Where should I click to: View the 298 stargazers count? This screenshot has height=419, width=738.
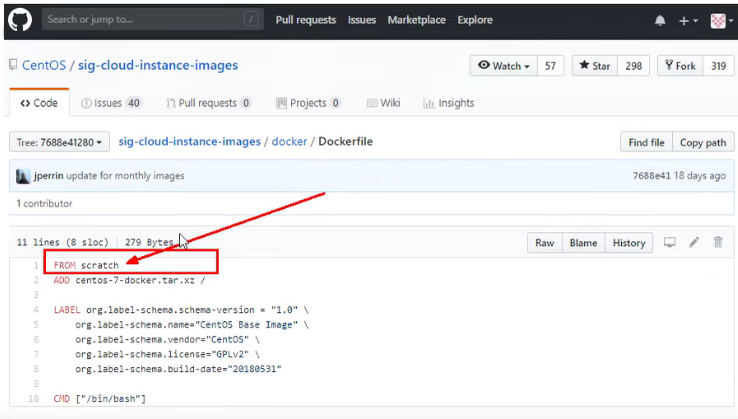[634, 66]
